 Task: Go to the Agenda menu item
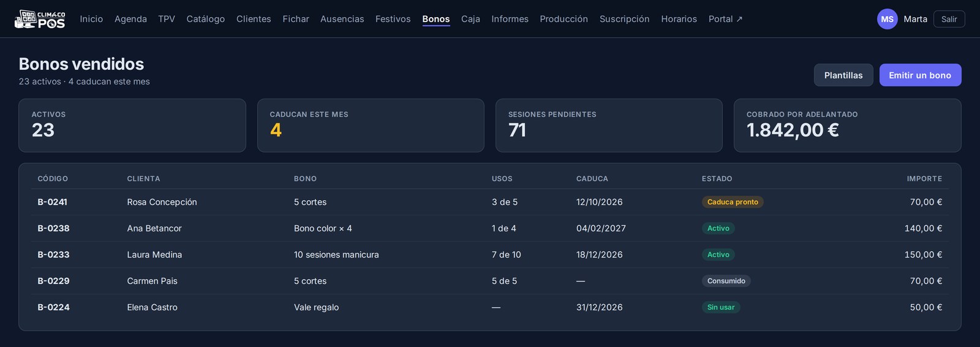pos(130,19)
